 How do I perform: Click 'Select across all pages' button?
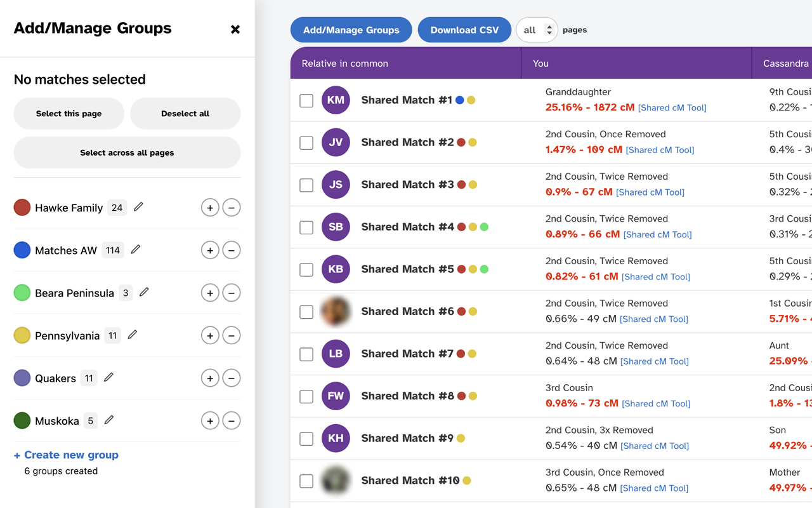click(x=127, y=152)
